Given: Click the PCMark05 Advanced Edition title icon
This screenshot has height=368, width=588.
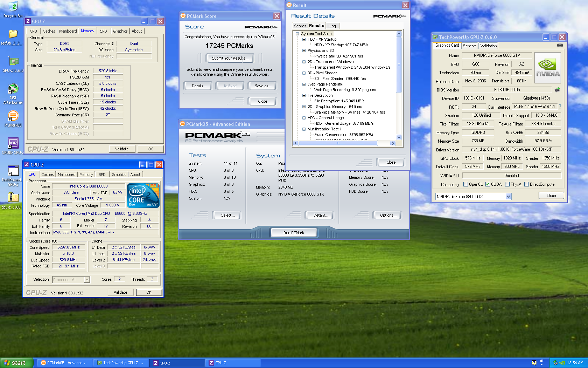Looking at the screenshot, I should (x=182, y=124).
